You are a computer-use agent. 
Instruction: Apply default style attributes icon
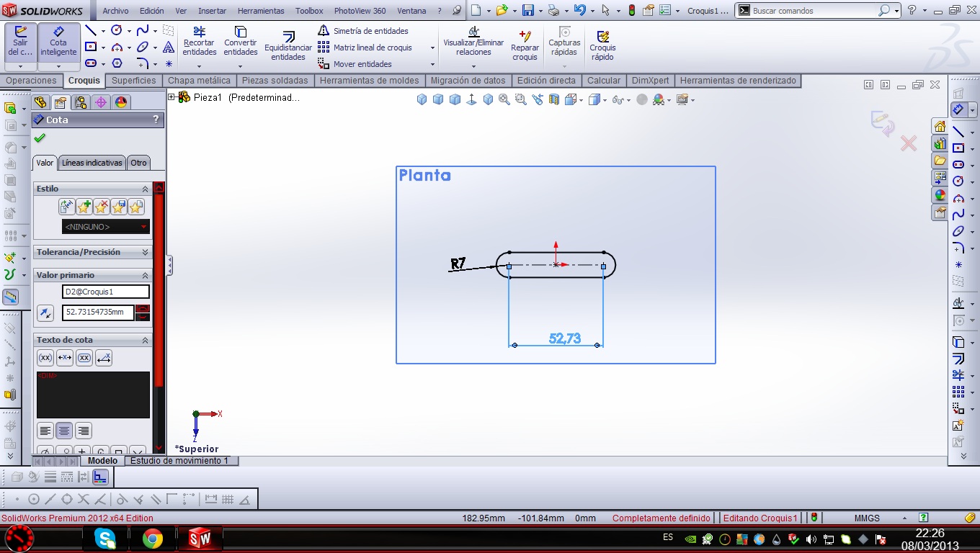(67, 207)
